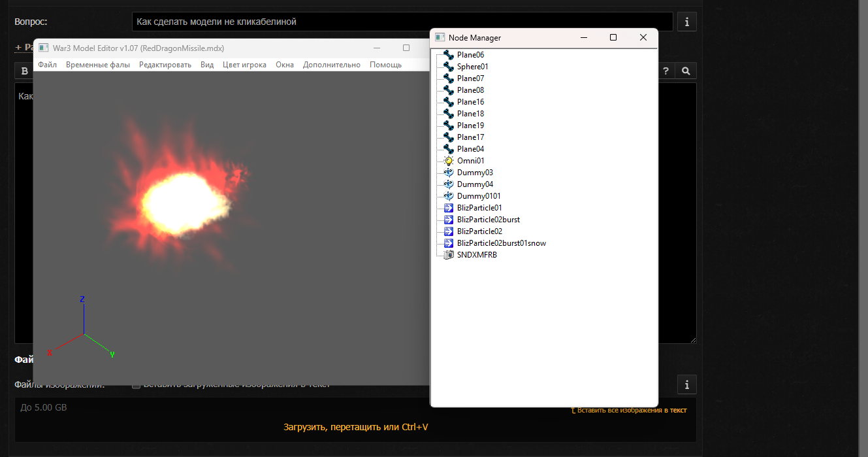Screen dimensions: 868x457
Task: Maximize the War3 Model Editor window
Action: [406, 48]
